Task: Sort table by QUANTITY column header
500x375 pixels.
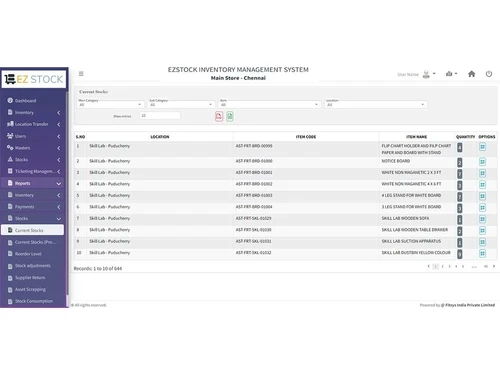Action: tap(465, 137)
